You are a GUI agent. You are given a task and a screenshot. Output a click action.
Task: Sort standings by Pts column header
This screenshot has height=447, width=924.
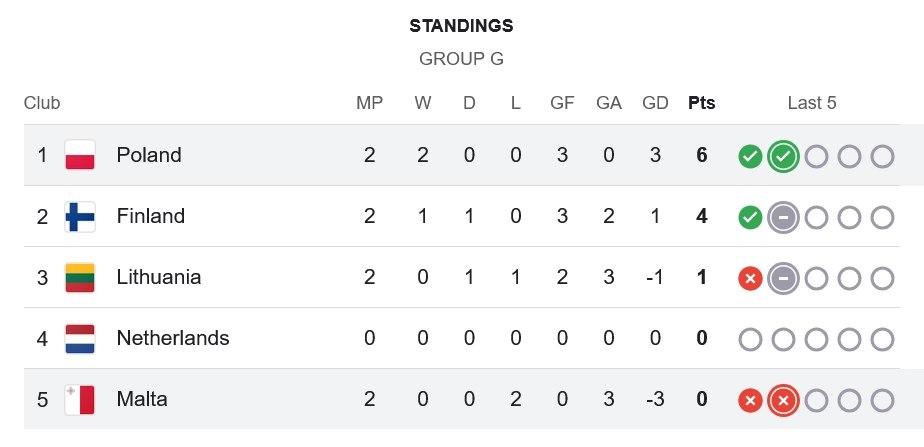[x=702, y=103]
